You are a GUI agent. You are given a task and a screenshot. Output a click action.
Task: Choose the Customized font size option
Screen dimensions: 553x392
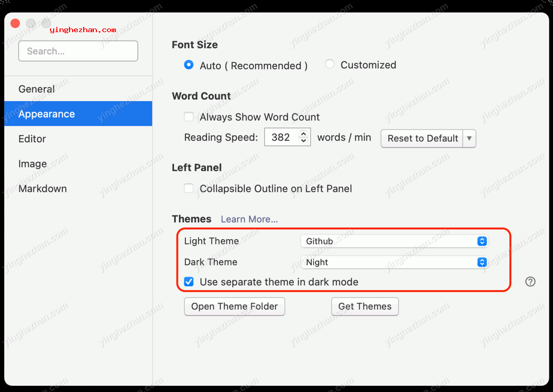point(330,64)
